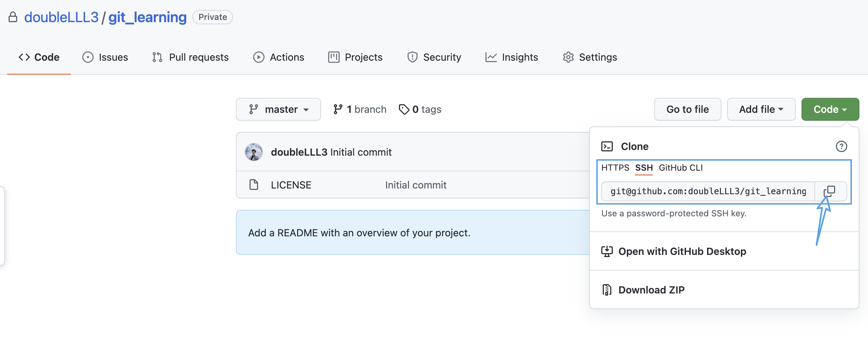Viewport: 868px width, 337px height.
Task: View the 1 branch link
Action: [360, 109]
